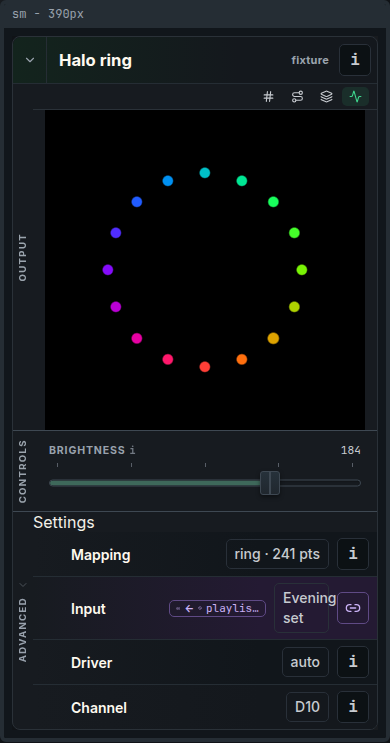Open the 'ring · 241 pts' mapping selector
Image resolution: width=390 pixels, height=743 pixels.
(277, 554)
